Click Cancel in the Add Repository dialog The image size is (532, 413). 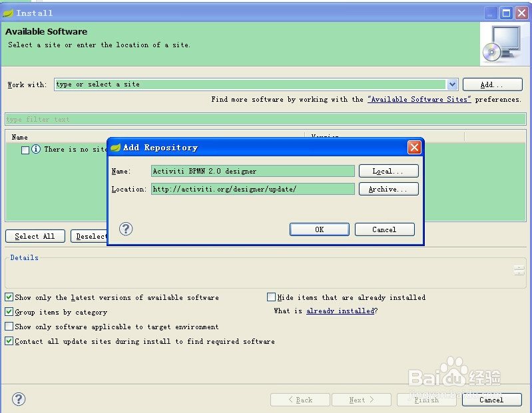(384, 229)
